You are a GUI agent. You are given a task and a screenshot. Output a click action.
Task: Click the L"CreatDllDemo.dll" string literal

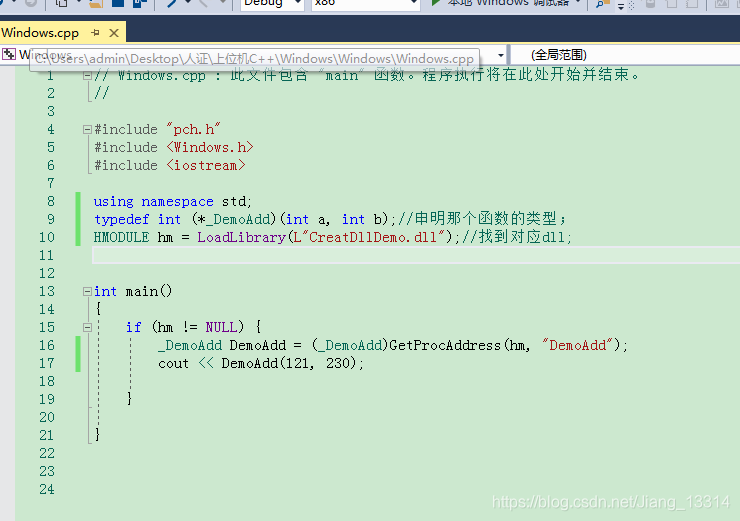pos(369,237)
